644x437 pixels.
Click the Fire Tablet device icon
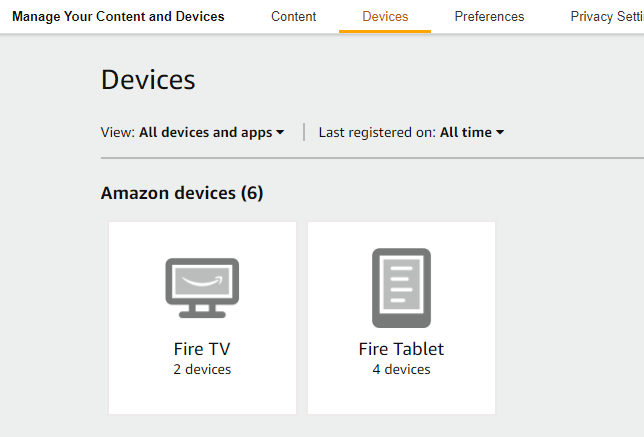pyautogui.click(x=401, y=288)
